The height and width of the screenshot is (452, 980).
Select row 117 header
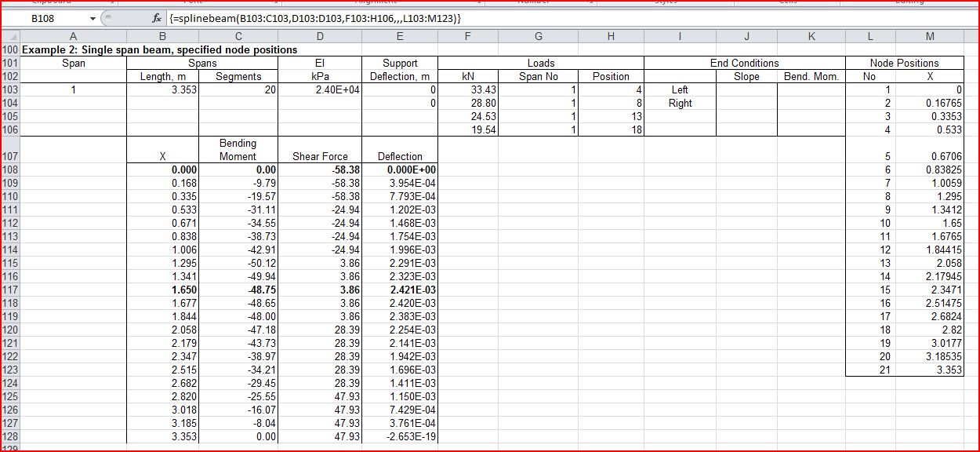(x=10, y=290)
